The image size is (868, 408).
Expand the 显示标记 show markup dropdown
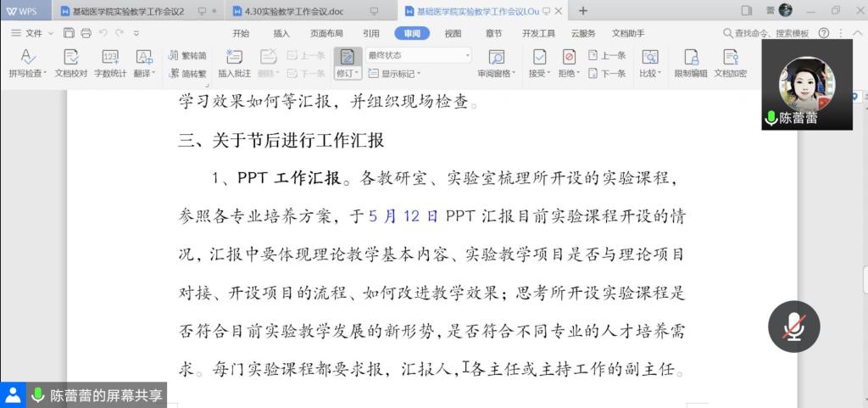coord(398,74)
